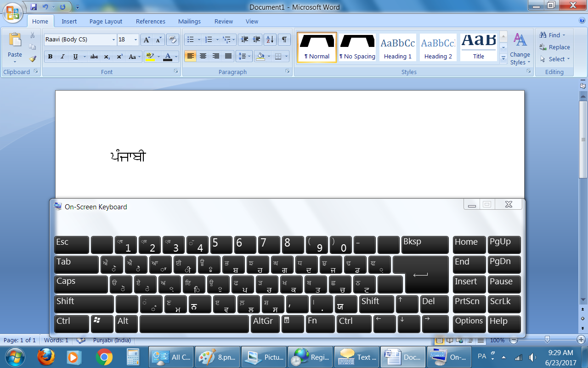Toggle Show/Hide paragraph marks

point(283,40)
